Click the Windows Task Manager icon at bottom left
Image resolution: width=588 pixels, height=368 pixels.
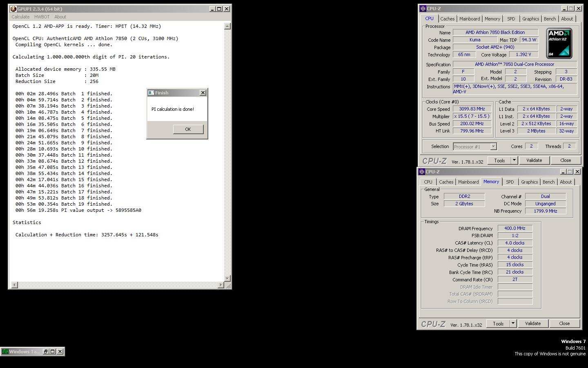tap(5, 352)
